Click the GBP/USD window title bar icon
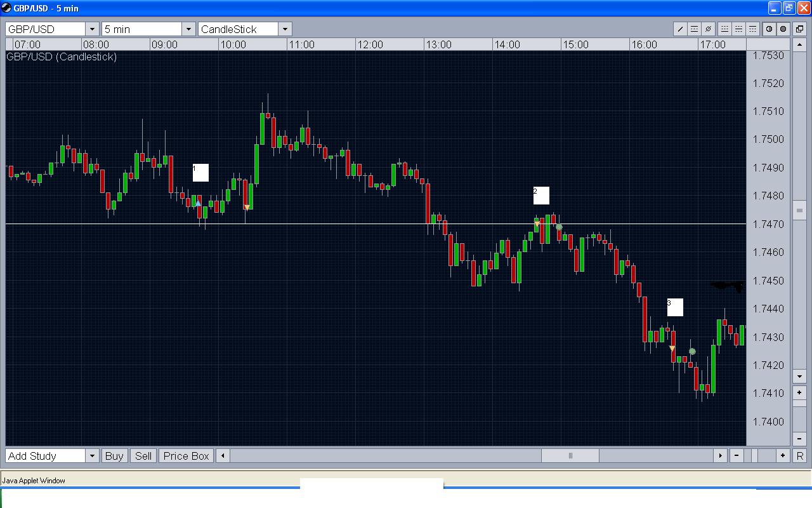 click(7, 8)
